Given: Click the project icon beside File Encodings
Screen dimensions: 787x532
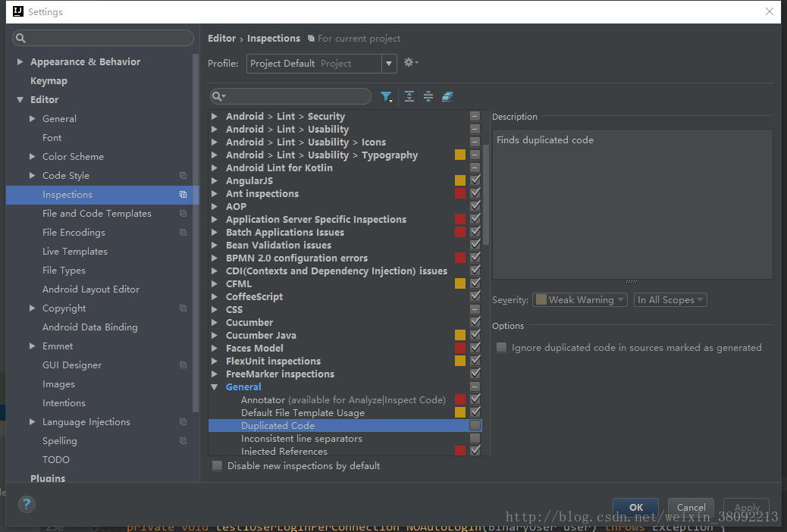Looking at the screenshot, I should click(x=183, y=233).
